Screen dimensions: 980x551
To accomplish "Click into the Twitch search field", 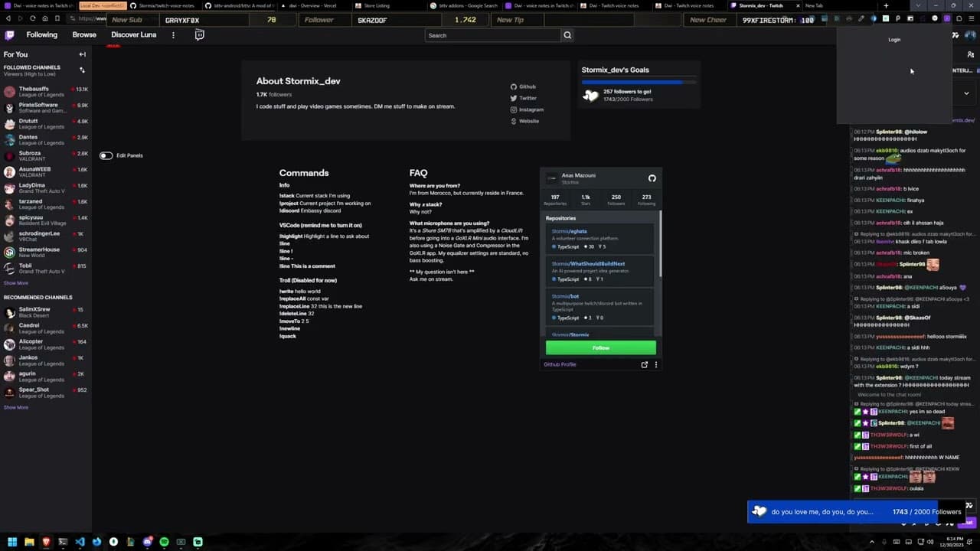I will pyautogui.click(x=493, y=35).
